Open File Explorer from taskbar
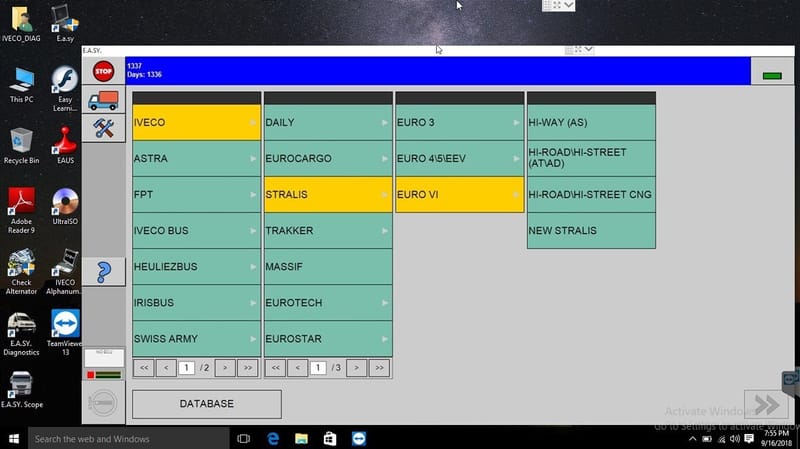The width and height of the screenshot is (800, 449). click(x=302, y=439)
